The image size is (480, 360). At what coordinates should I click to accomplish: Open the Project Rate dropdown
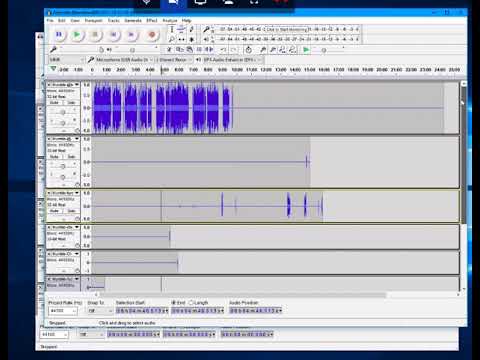point(63,311)
